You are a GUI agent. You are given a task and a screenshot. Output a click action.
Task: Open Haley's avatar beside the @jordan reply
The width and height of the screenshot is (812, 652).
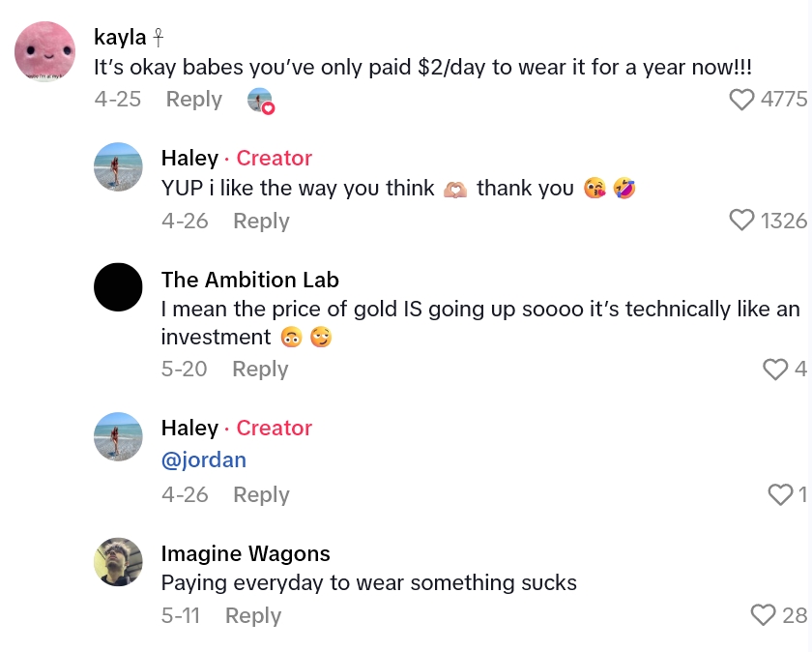118,436
